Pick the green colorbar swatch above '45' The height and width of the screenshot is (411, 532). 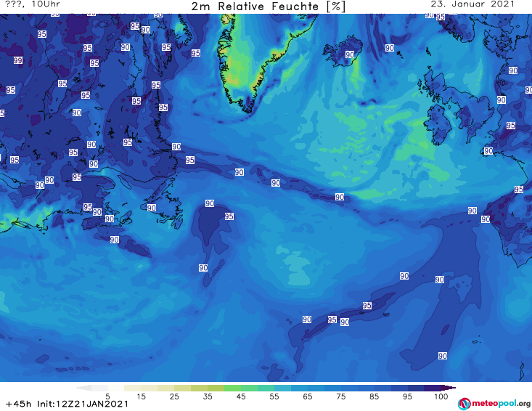coord(232,388)
